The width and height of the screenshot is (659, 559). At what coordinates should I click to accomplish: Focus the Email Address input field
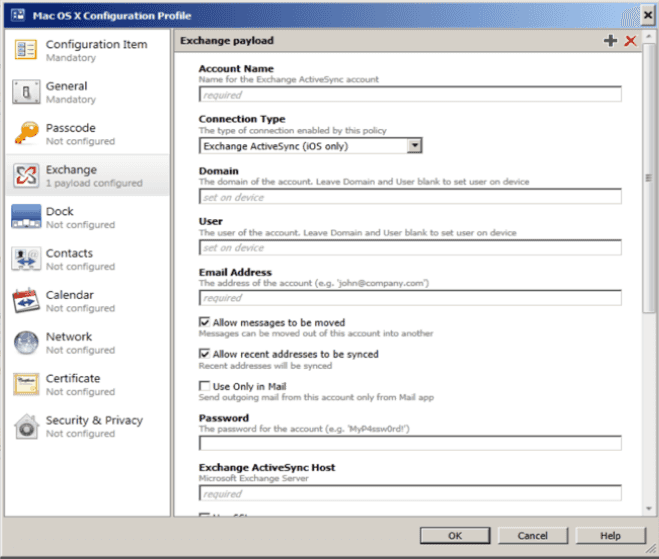click(410, 298)
